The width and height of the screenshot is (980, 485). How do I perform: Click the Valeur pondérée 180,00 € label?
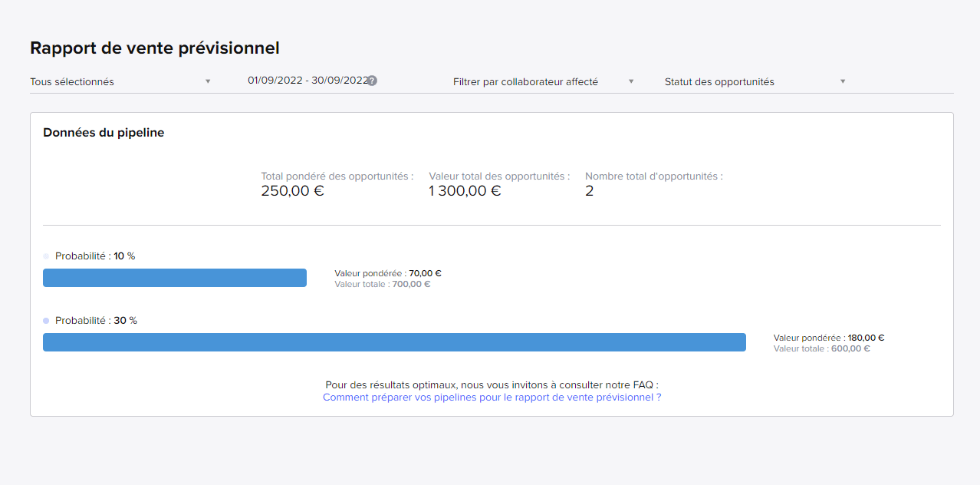pyautogui.click(x=828, y=338)
